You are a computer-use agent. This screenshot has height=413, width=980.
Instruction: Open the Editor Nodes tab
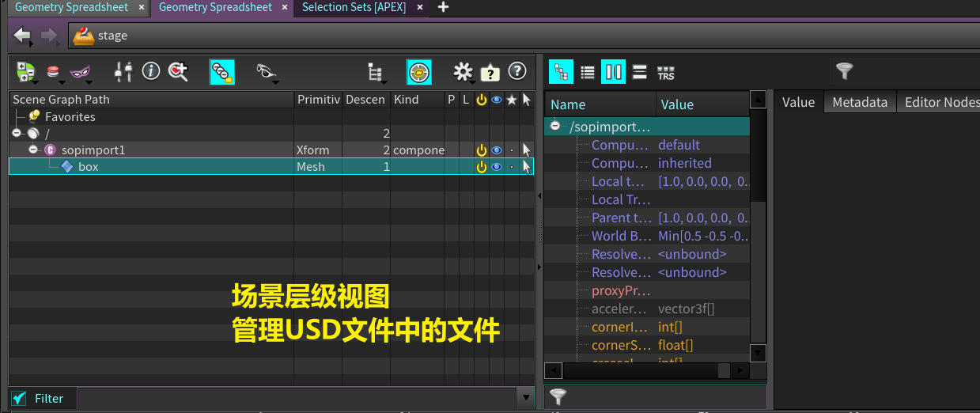point(940,102)
